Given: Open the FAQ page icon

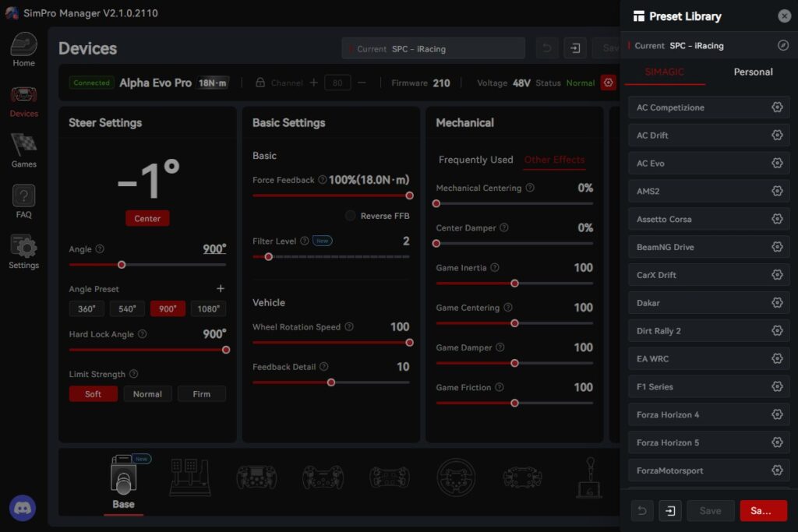Looking at the screenshot, I should pos(23,201).
